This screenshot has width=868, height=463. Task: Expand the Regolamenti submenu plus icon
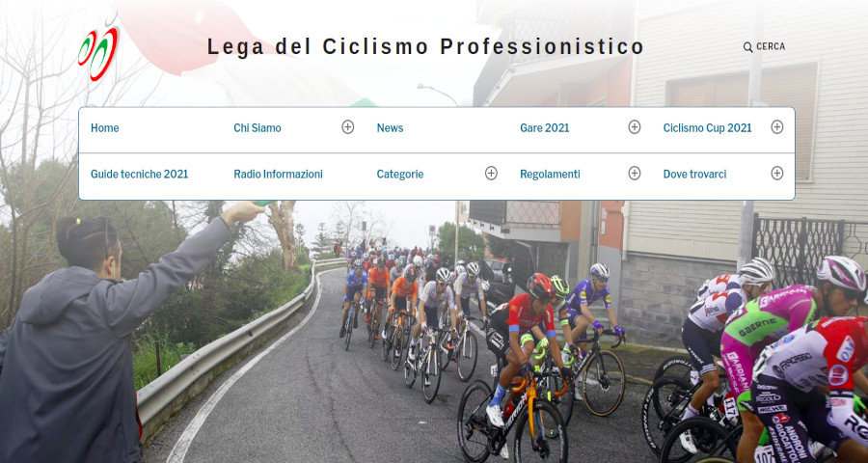pos(635,174)
